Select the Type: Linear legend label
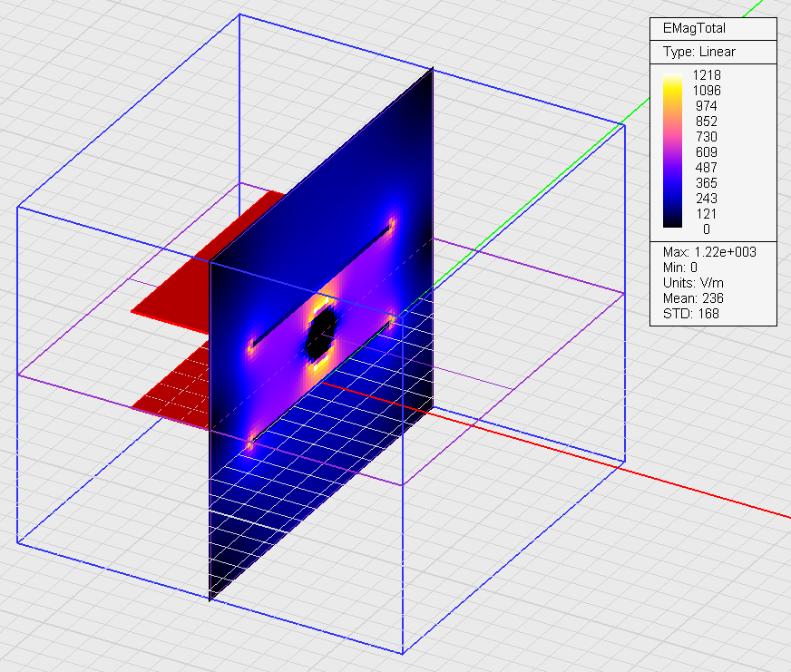Image resolution: width=791 pixels, height=672 pixels. pyautogui.click(x=698, y=52)
